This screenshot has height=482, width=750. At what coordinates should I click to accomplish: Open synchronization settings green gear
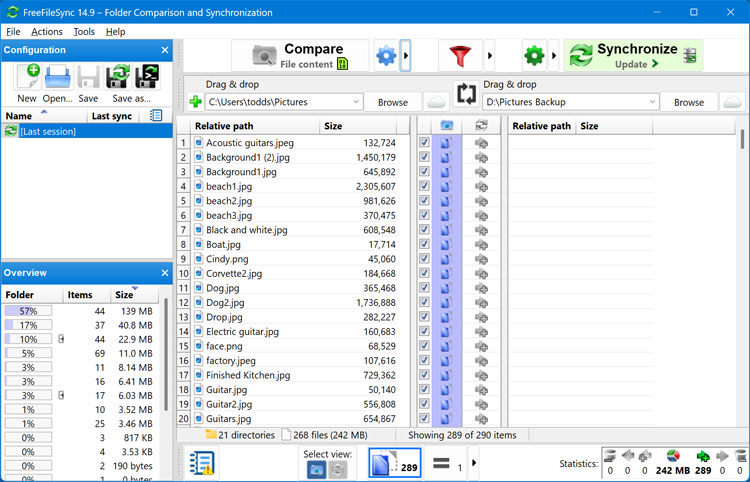pos(534,56)
